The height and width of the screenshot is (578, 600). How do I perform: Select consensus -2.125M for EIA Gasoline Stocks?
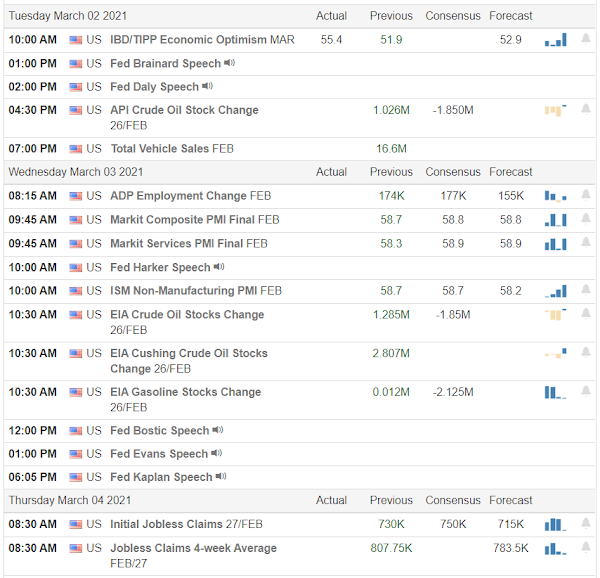[453, 392]
